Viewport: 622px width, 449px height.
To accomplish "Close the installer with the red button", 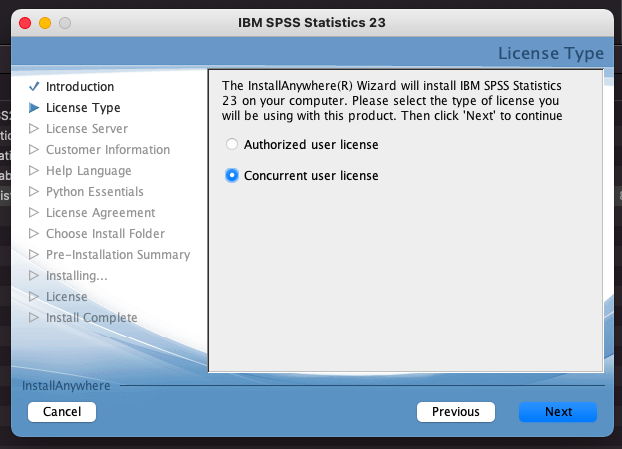I will pos(25,23).
